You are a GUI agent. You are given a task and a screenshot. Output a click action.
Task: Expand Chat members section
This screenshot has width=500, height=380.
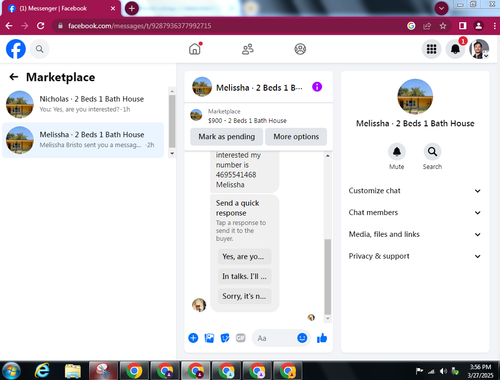(415, 212)
